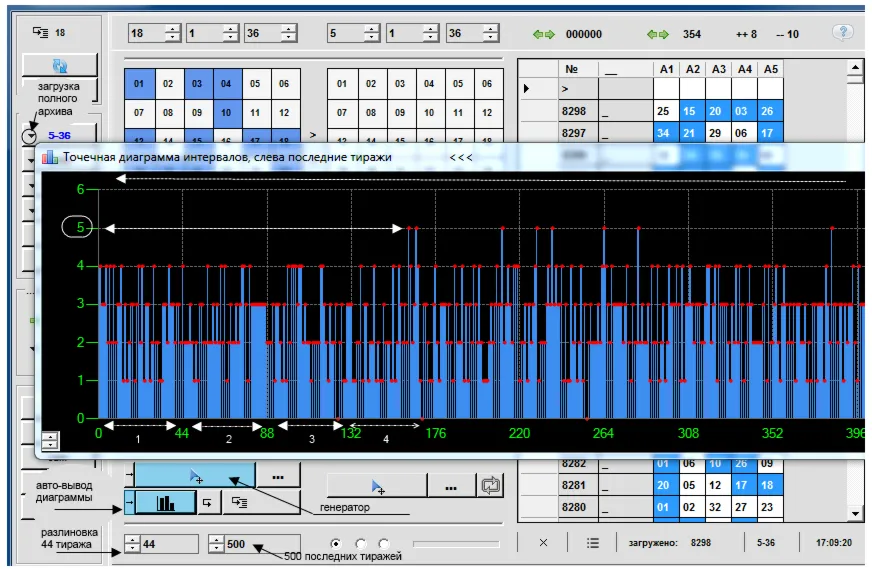Viewport: 872px width, 569px height.
Task: Click the 17:09:20 time in status bar
Action: (x=833, y=542)
